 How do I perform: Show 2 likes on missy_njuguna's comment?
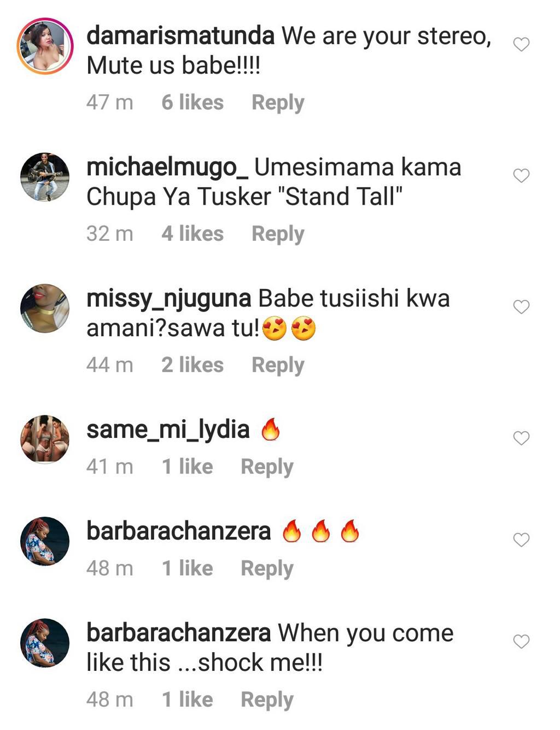[x=192, y=366]
